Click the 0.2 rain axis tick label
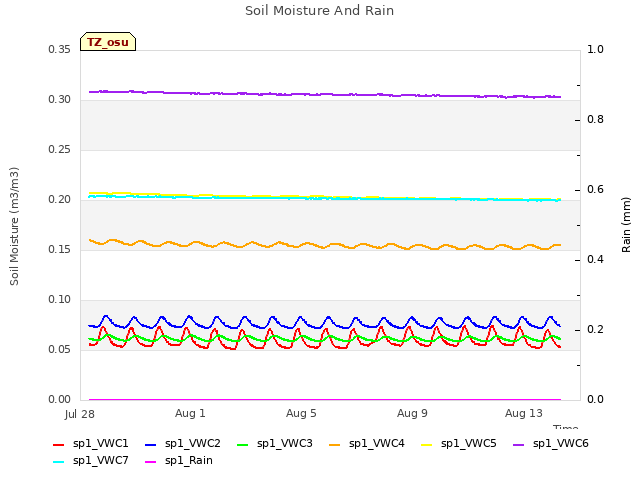Screen dimensions: 640x480 [596, 330]
